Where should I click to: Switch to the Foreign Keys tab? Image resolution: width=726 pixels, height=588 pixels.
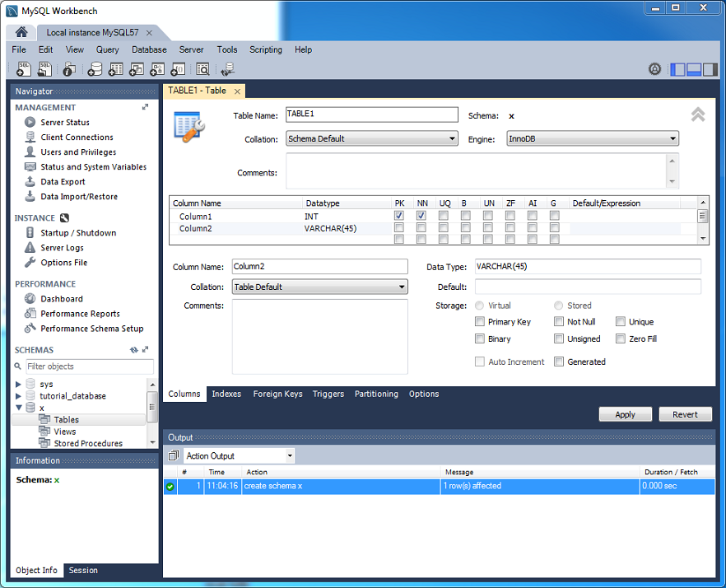click(x=278, y=394)
